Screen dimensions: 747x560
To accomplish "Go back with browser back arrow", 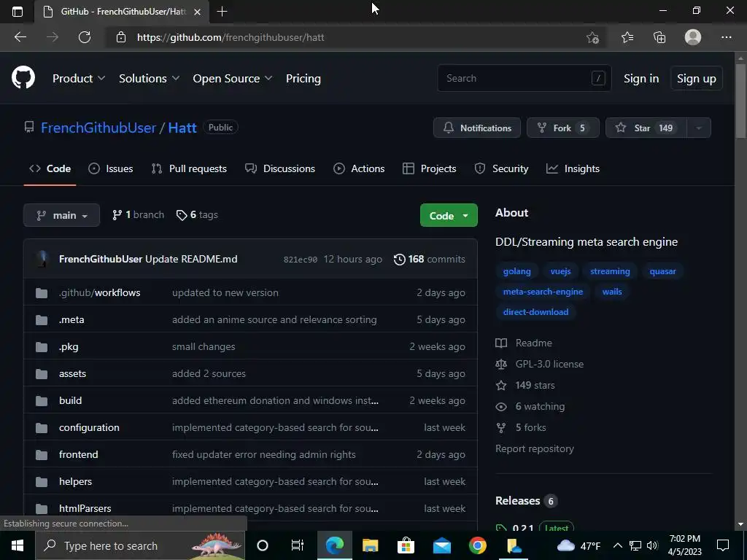I will [x=20, y=37].
